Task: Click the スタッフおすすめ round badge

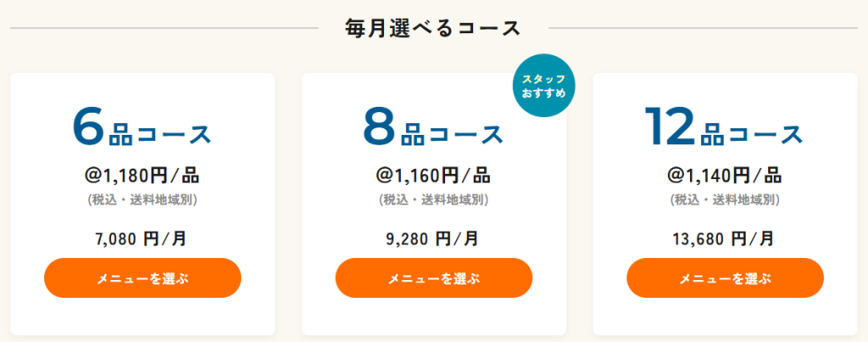Action: click(543, 86)
